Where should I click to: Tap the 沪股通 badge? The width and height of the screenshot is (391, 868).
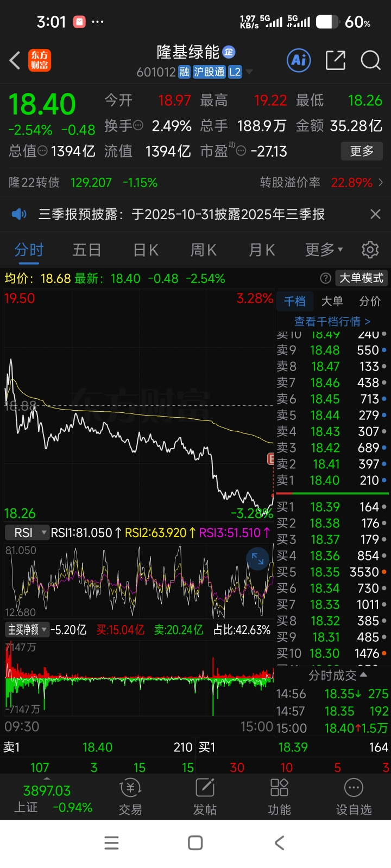tap(209, 72)
